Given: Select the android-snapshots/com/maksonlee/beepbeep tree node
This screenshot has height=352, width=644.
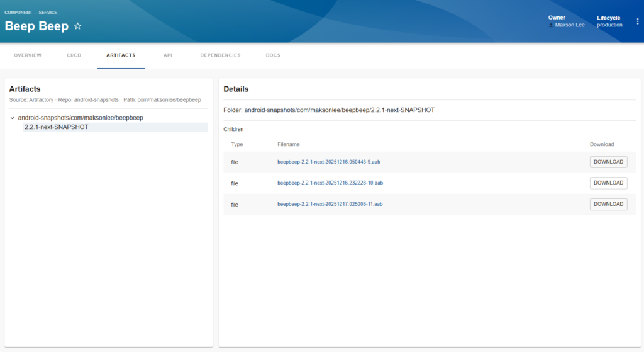Looking at the screenshot, I should coord(80,118).
